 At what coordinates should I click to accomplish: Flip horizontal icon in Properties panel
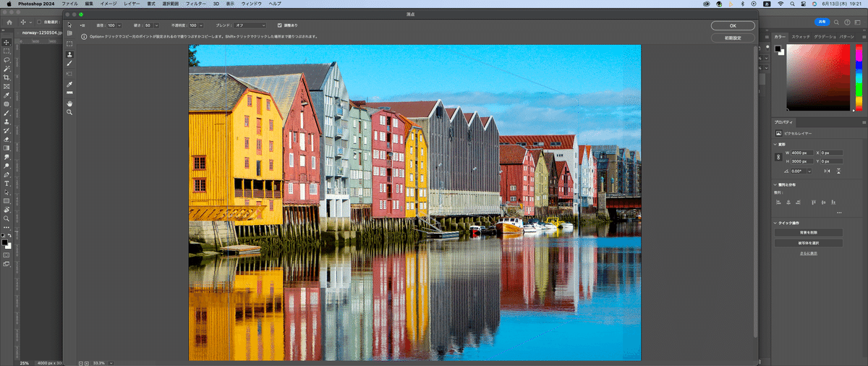coord(827,171)
